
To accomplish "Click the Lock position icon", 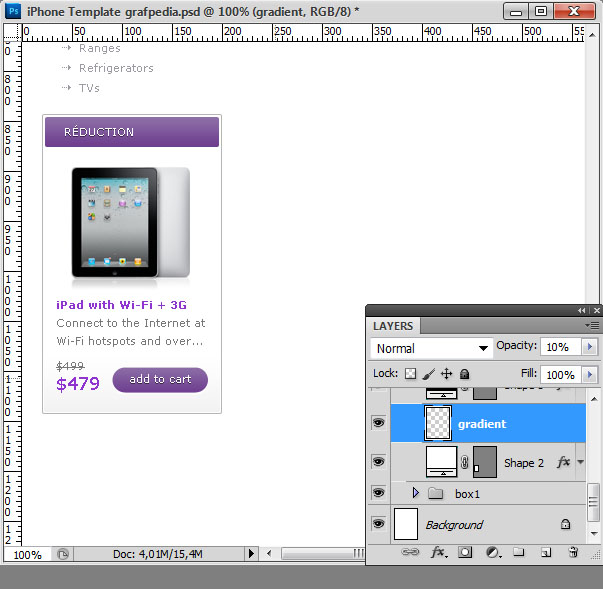I will [x=446, y=374].
